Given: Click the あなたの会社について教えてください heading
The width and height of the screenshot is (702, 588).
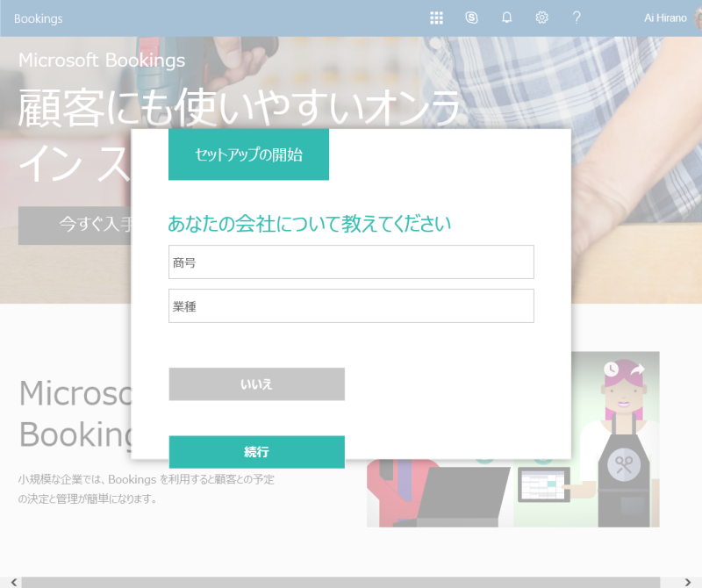Looking at the screenshot, I should pyautogui.click(x=310, y=223).
